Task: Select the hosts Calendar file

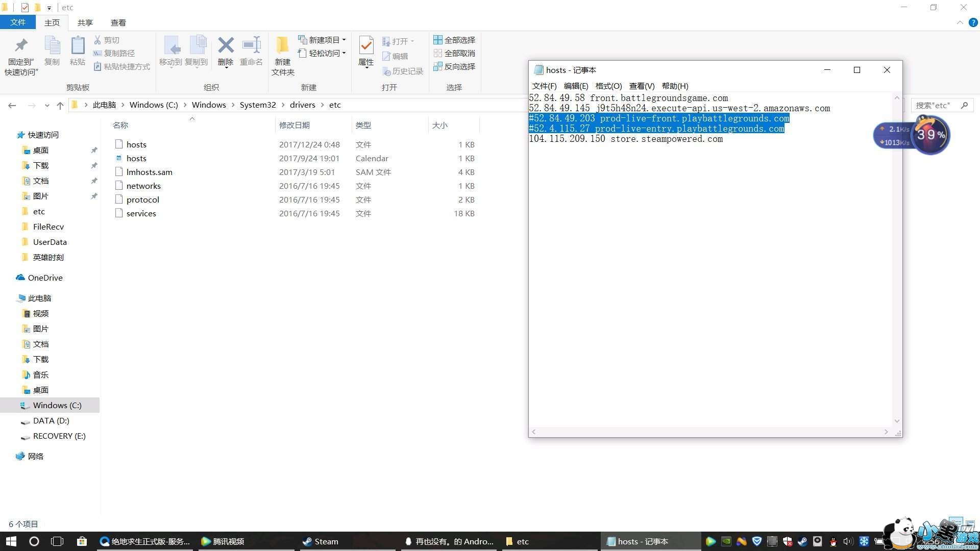Action: point(295,158)
